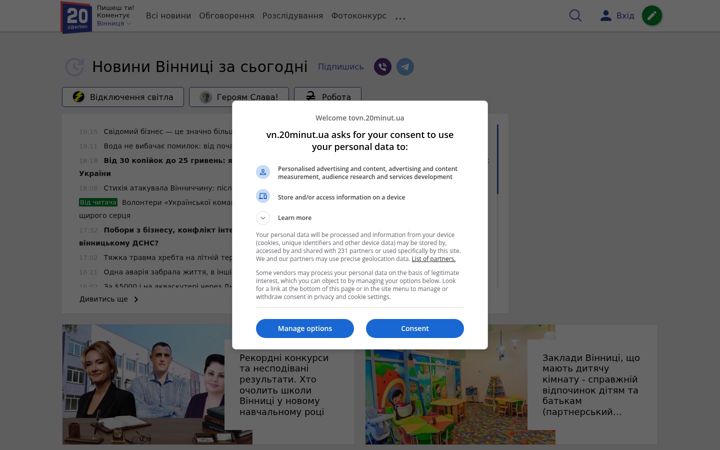Image resolution: width=720 pixels, height=450 pixels.
Task: Click the Героям Слава! tag button
Action: 239,97
